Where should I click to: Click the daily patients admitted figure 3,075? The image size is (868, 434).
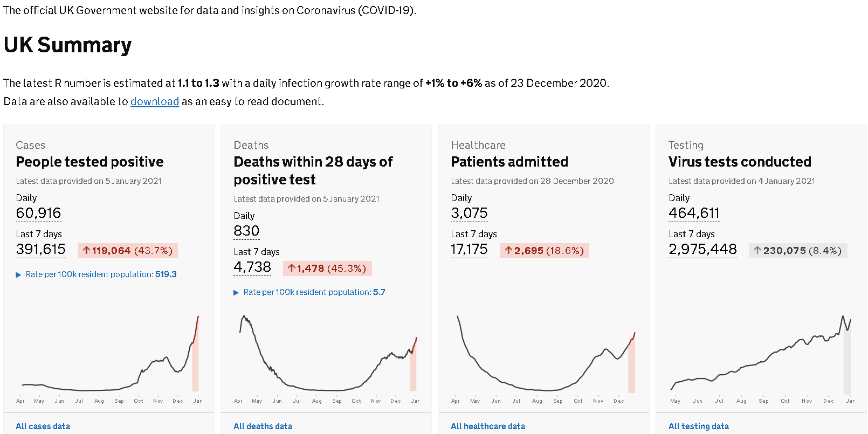point(469,213)
